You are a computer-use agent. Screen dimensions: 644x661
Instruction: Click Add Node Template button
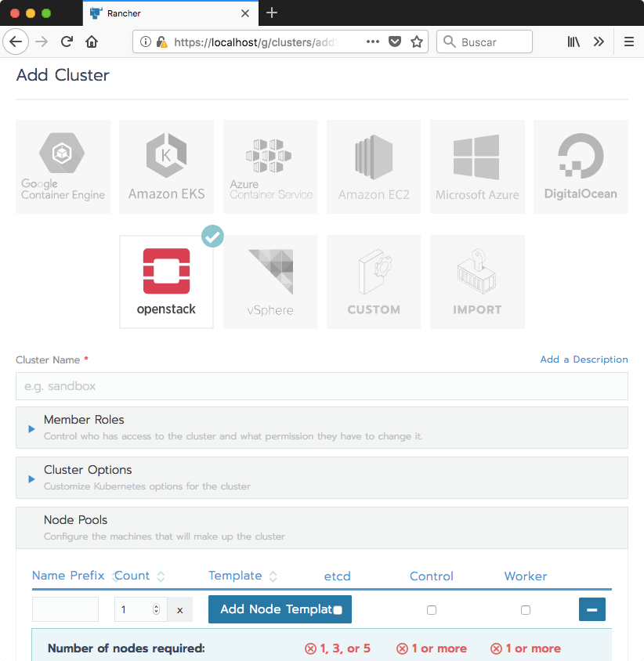280,609
